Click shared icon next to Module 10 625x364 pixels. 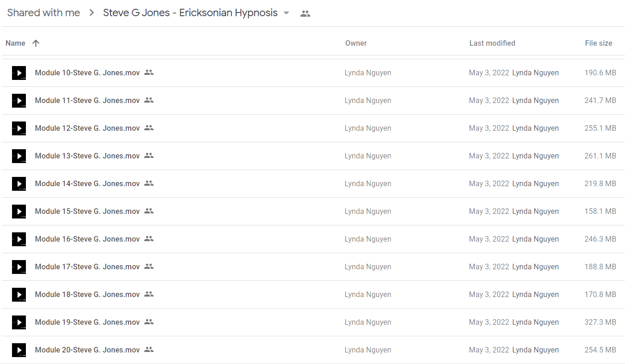(149, 73)
